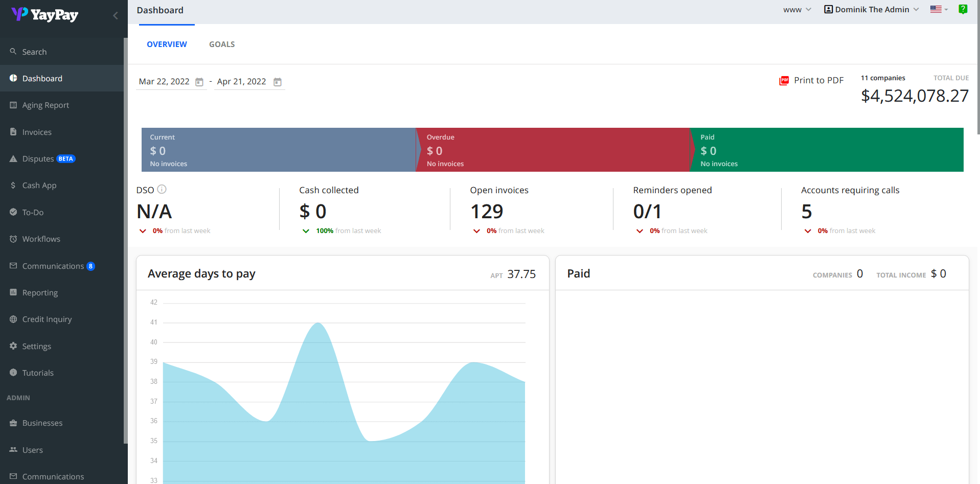Open Invoices from the sidebar
The height and width of the screenshot is (484, 980).
click(x=61, y=132)
